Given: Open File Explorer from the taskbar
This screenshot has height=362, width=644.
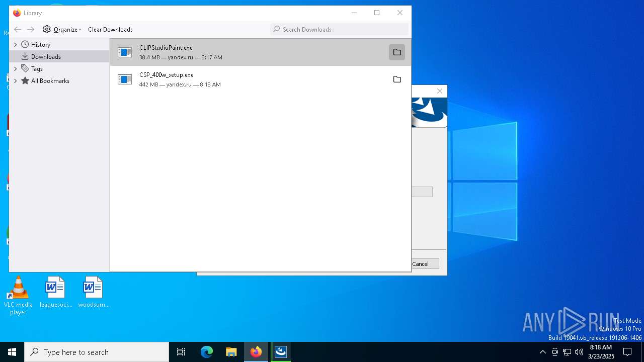Looking at the screenshot, I should coord(231,352).
